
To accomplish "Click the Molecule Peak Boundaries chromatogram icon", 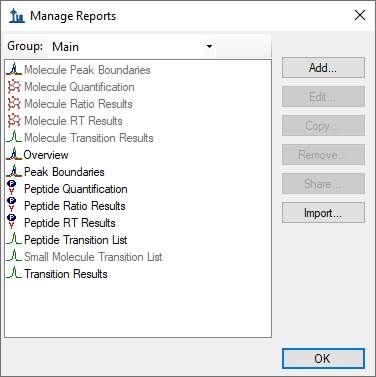I will point(14,69).
